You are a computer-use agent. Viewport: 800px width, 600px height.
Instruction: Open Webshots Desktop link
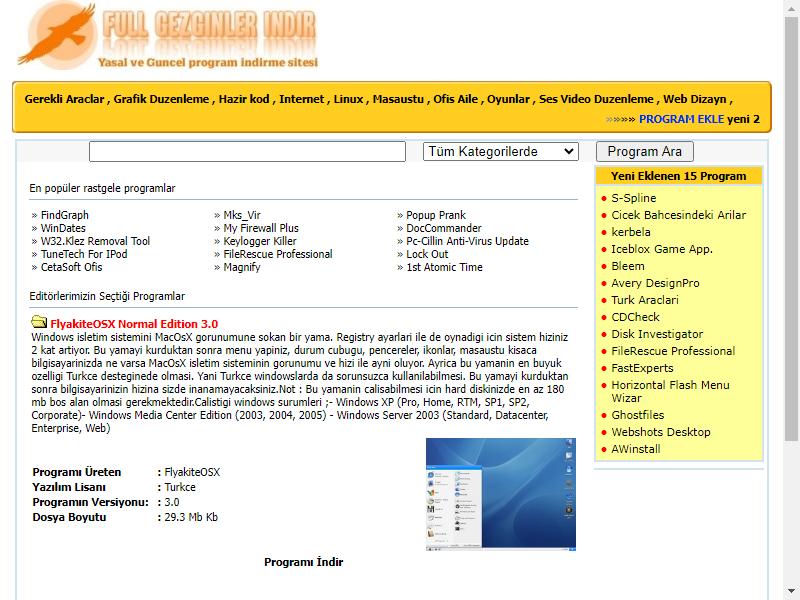661,432
